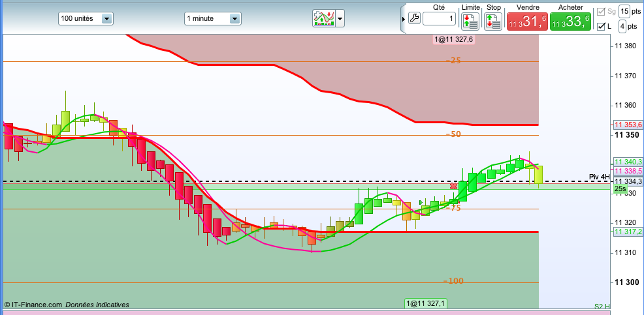
Task: Uncheck the L checkbox
Action: pyautogui.click(x=601, y=27)
